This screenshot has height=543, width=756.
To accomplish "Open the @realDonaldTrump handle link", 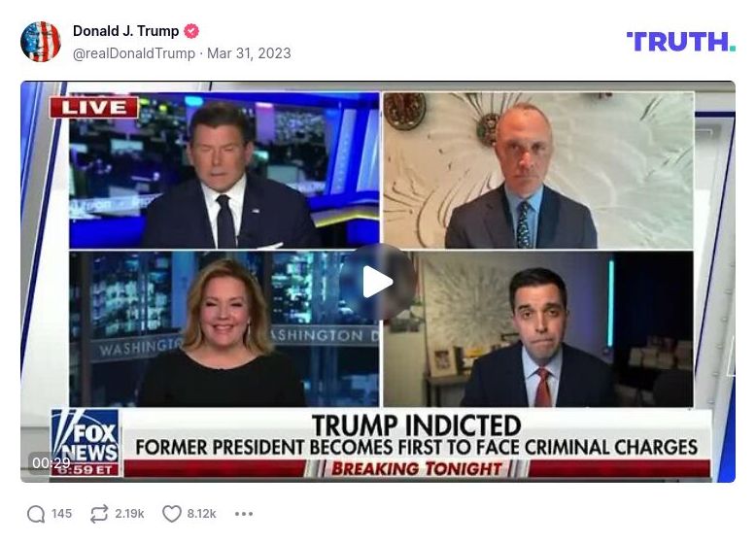I will [134, 53].
